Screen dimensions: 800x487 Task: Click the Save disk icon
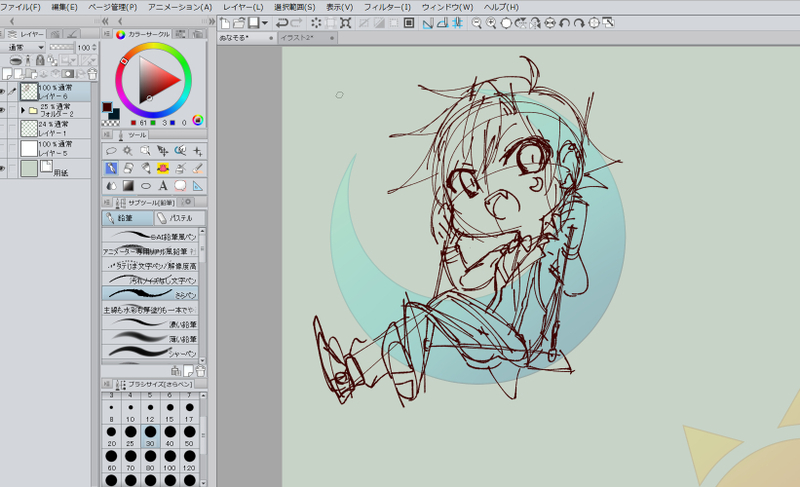click(254, 23)
